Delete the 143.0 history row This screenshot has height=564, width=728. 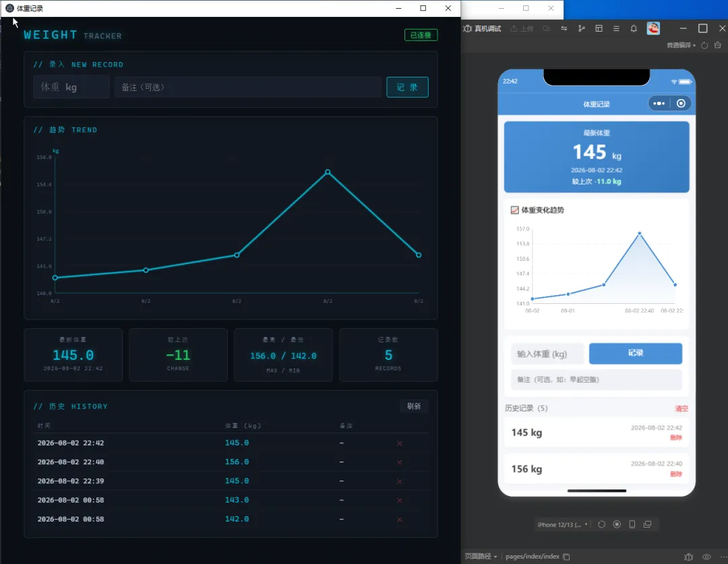point(399,501)
